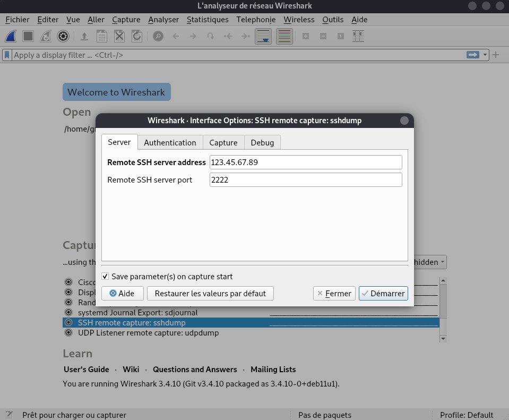509x420 pixels.
Task: Open capture options gear in toolbar
Action: 63,36
